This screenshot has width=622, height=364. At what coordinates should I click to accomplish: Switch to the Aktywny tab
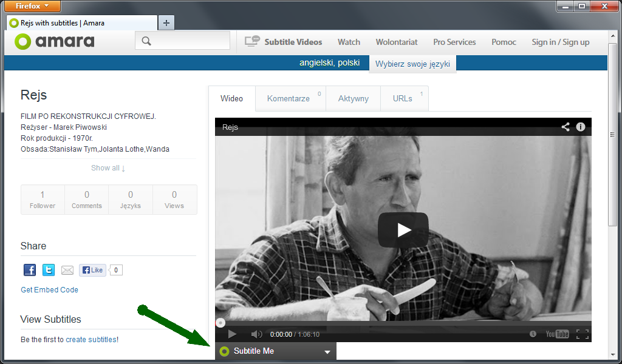pos(353,99)
